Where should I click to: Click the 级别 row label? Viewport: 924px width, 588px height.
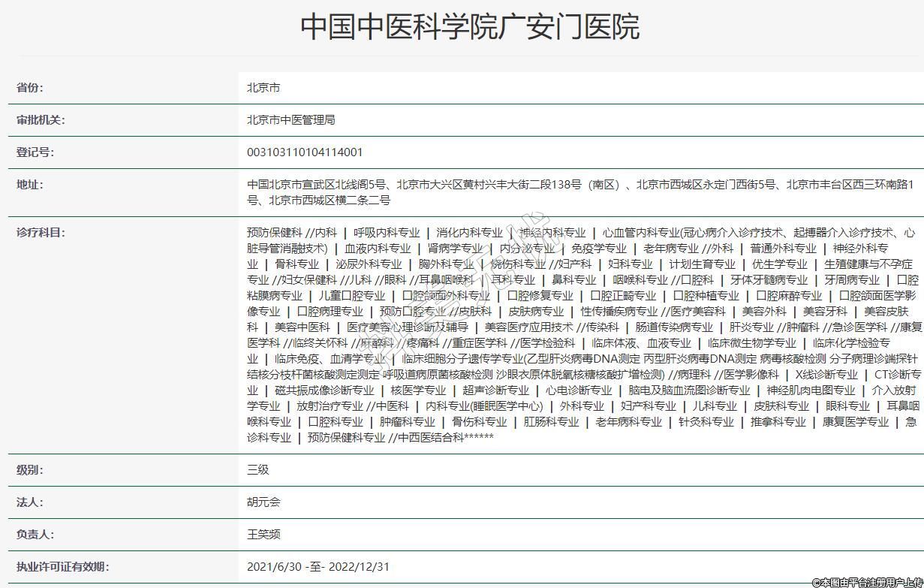click(30, 469)
